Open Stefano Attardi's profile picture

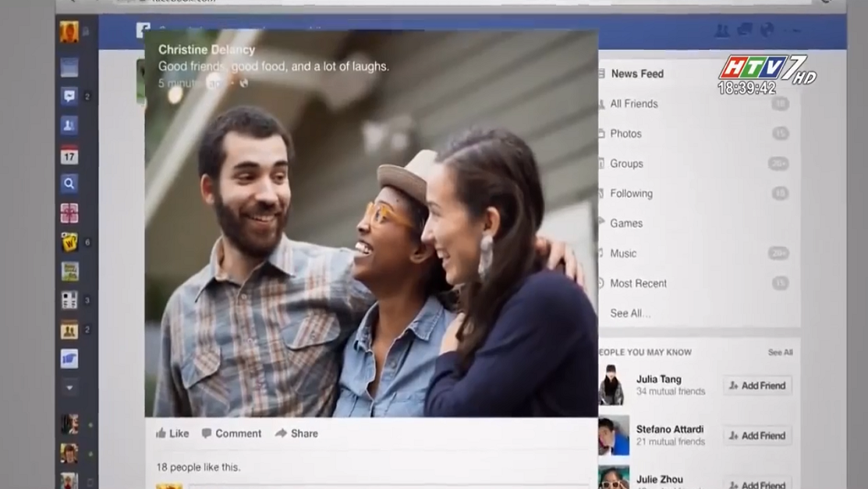point(613,435)
